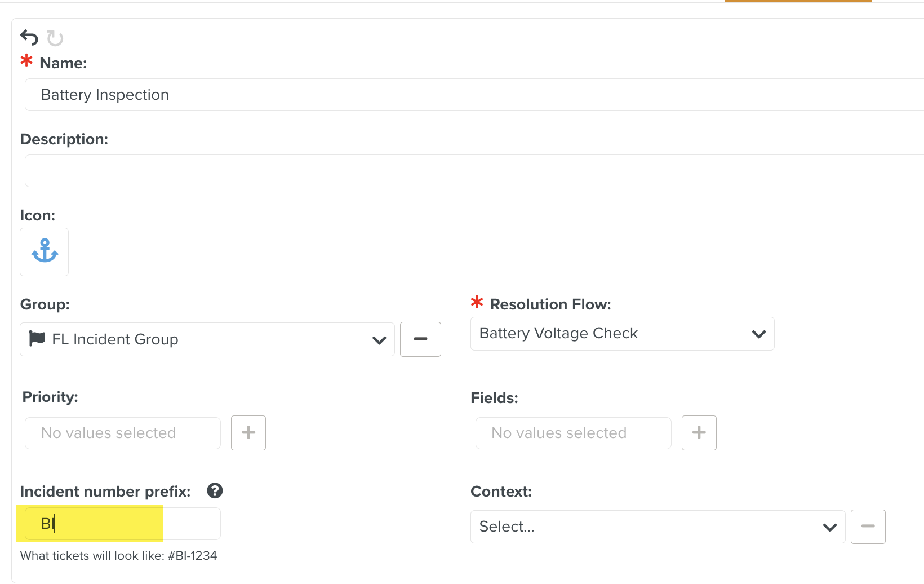Click the Incident number prefix input
The image size is (924, 584).
click(122, 524)
